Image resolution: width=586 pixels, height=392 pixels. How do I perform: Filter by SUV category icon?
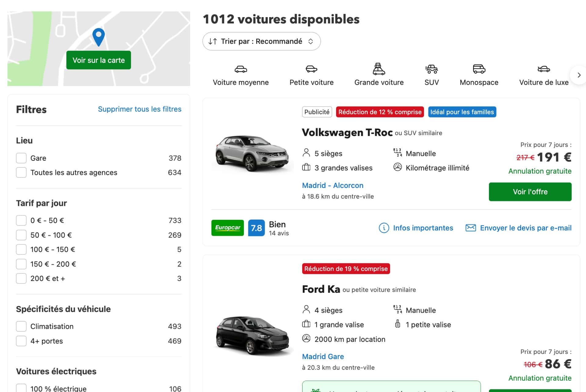(431, 69)
